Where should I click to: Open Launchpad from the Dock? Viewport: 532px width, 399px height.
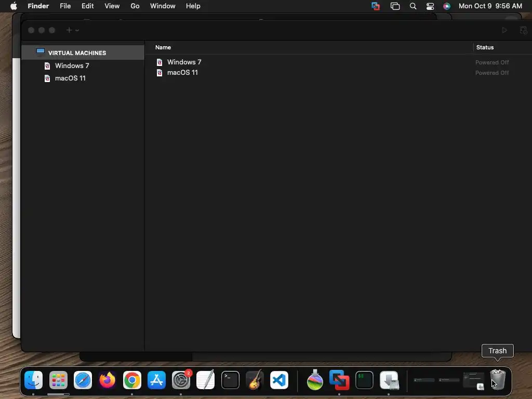(58, 380)
